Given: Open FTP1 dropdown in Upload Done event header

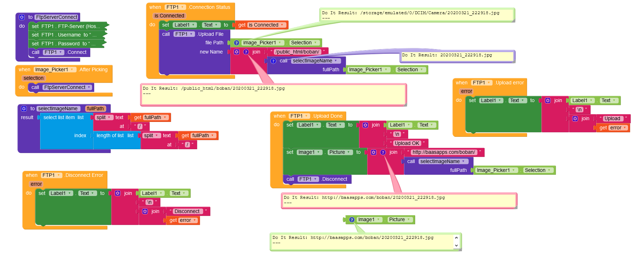Looking at the screenshot, I should coord(299,116).
